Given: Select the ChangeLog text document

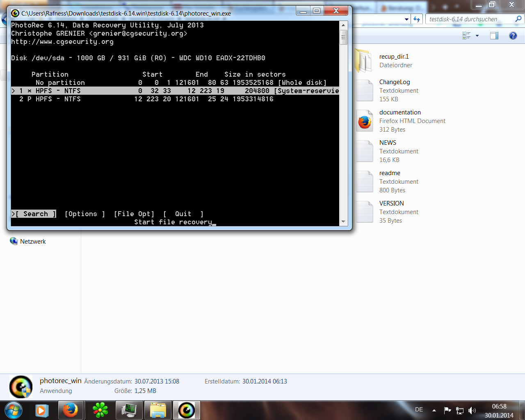Looking at the screenshot, I should [x=395, y=82].
